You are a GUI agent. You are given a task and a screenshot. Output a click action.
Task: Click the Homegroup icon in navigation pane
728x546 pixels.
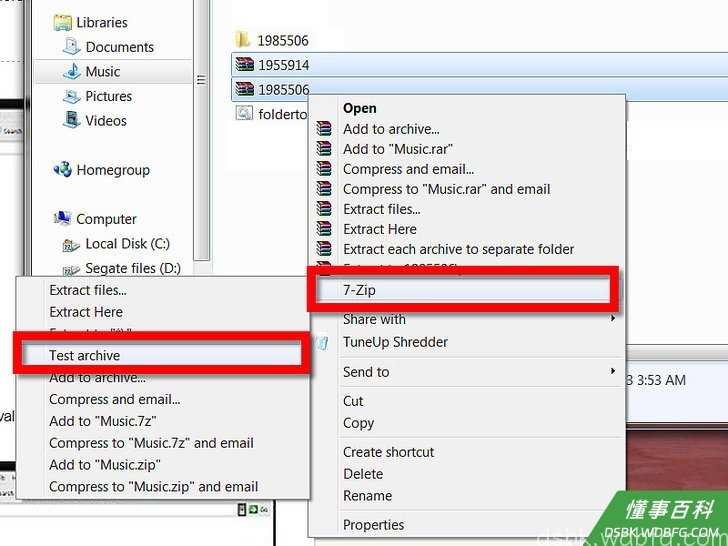pos(63,169)
